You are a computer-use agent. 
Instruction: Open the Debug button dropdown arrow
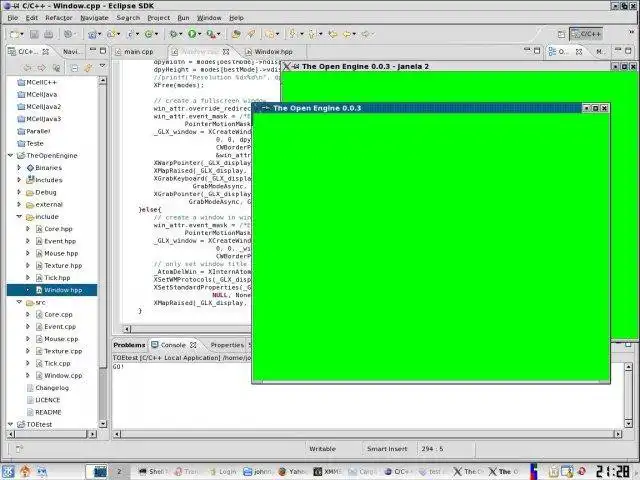coord(180,34)
